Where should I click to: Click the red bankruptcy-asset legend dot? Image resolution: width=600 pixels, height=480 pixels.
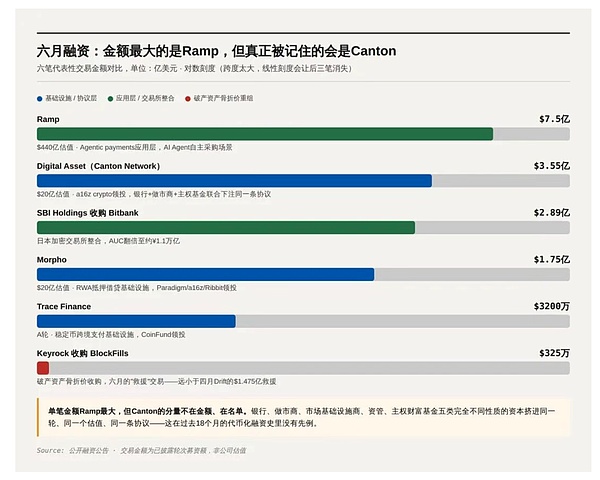coord(188,99)
